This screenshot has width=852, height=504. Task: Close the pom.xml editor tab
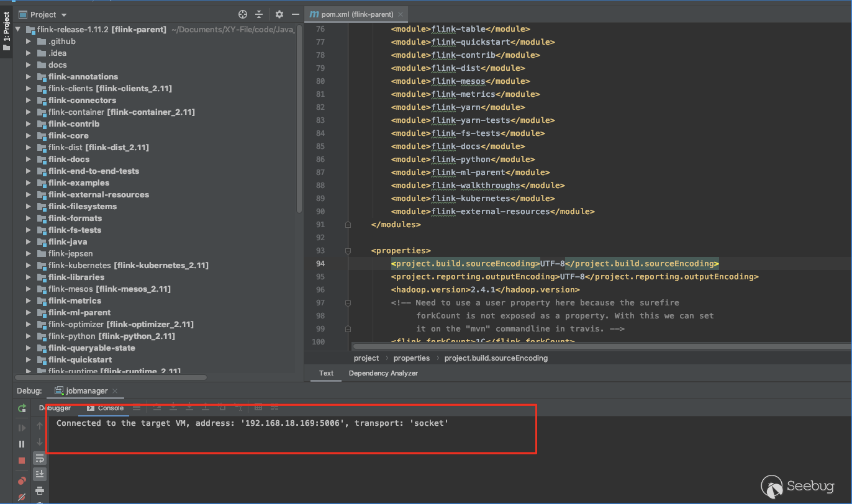point(401,14)
